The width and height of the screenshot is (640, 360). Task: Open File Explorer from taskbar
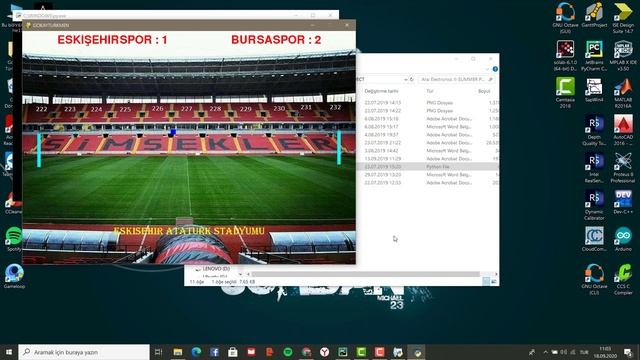coord(178,352)
